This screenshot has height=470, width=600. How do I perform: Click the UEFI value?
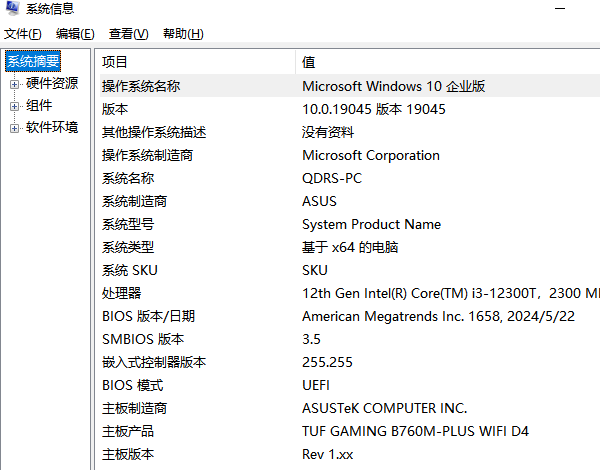coord(316,385)
